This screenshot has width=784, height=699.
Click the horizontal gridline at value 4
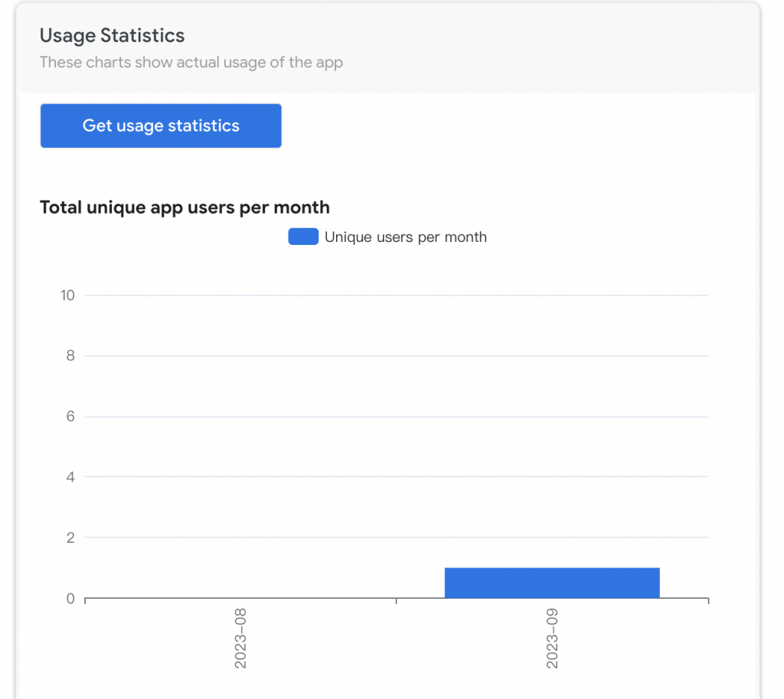pyautogui.click(x=397, y=477)
